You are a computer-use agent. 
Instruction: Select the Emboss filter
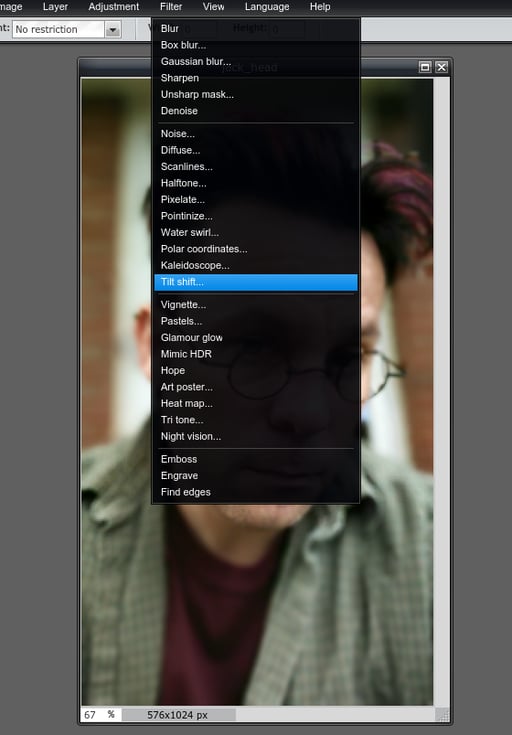point(256,459)
